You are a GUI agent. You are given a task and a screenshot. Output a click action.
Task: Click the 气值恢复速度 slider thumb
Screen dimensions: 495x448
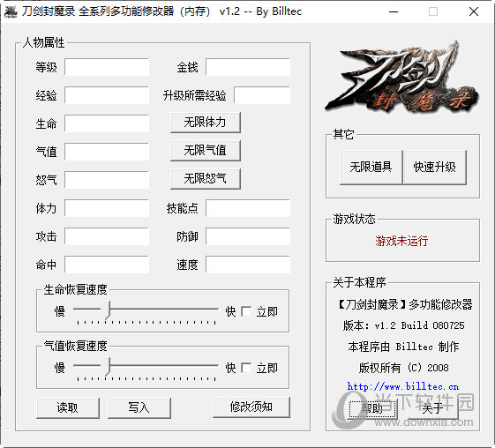pos(106,366)
